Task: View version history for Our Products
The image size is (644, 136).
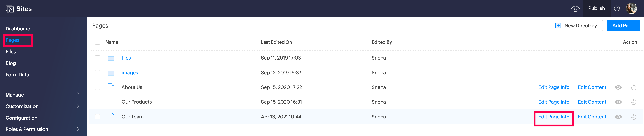Action: 633,102
